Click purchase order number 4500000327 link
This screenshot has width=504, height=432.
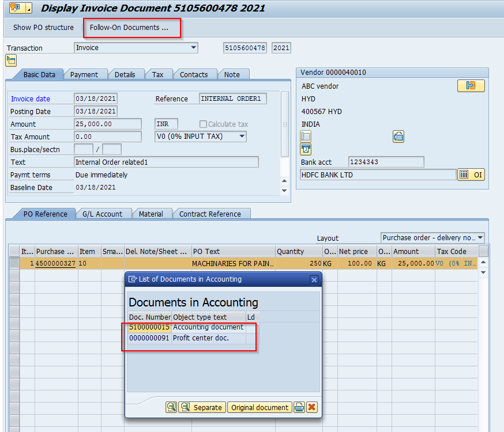point(55,263)
